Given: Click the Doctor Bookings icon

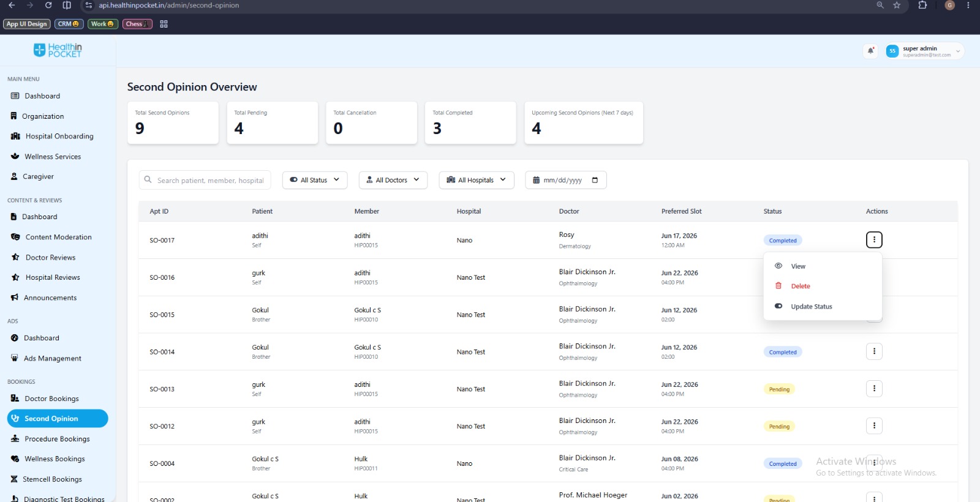Looking at the screenshot, I should [15, 399].
